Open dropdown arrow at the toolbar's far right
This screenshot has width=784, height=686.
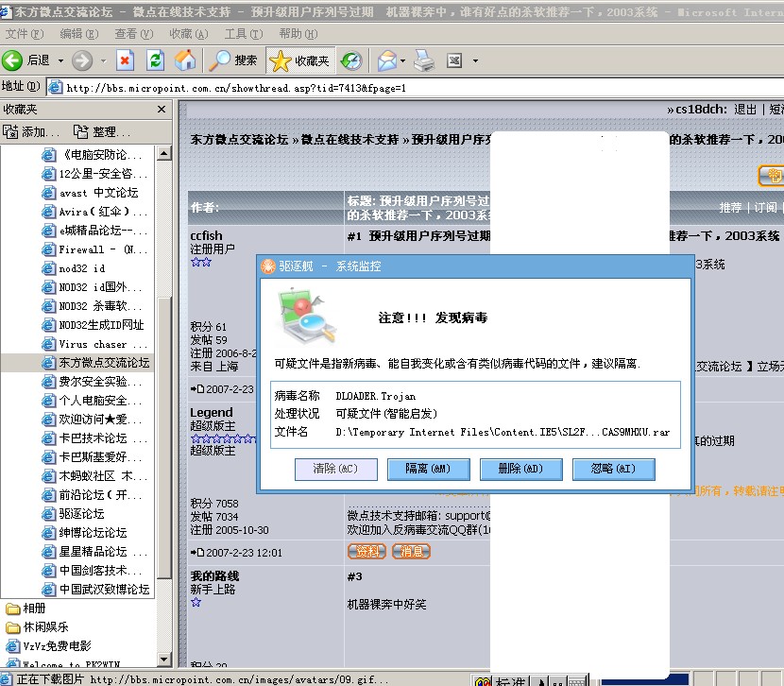475,61
